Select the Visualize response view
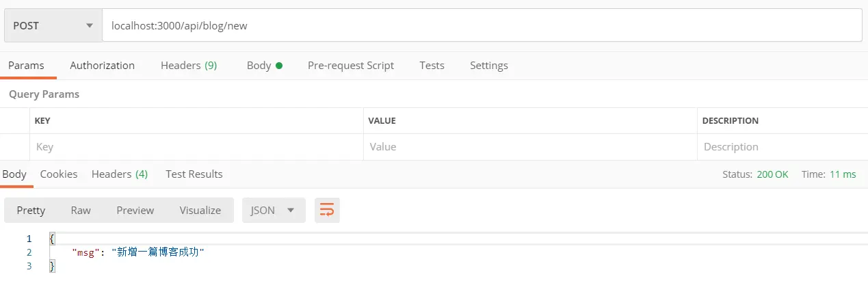The width and height of the screenshot is (868, 294). pyautogui.click(x=200, y=211)
